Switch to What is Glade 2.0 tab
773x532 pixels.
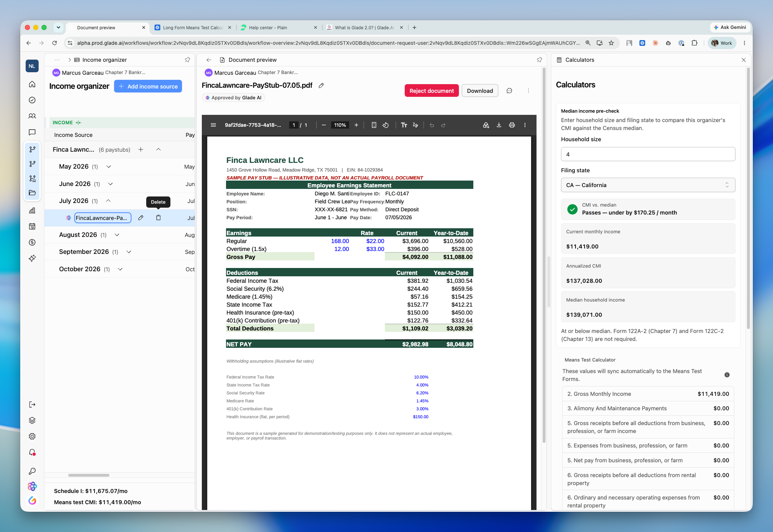point(364,27)
